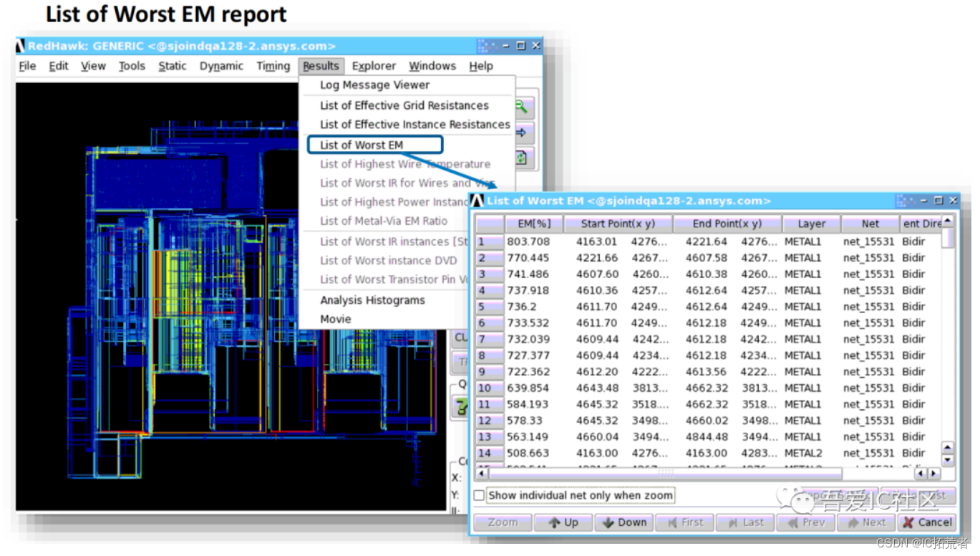Click the EM value 722.362
Viewport: 980px width, 556px height.
tap(528, 371)
